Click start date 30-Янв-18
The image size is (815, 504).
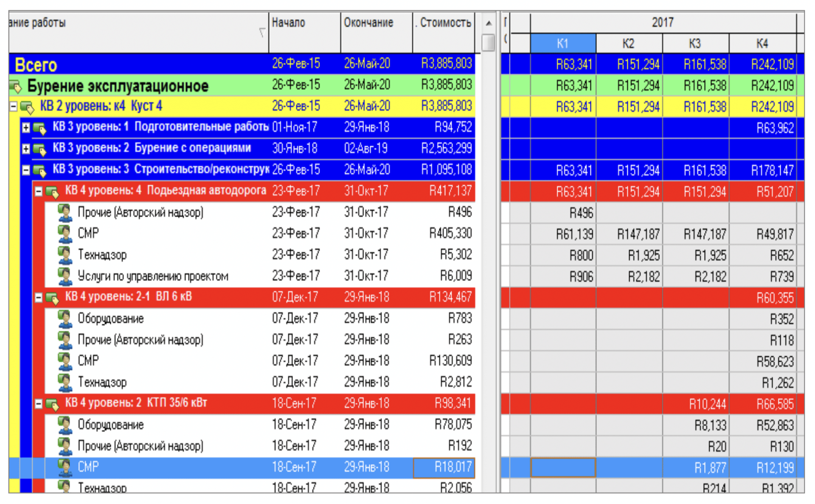click(x=295, y=148)
